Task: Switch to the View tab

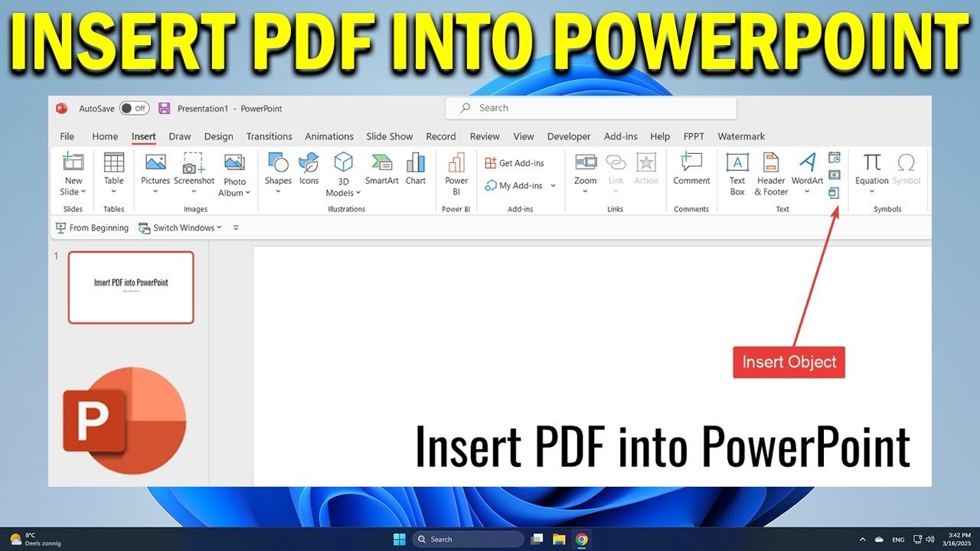Action: click(x=524, y=136)
